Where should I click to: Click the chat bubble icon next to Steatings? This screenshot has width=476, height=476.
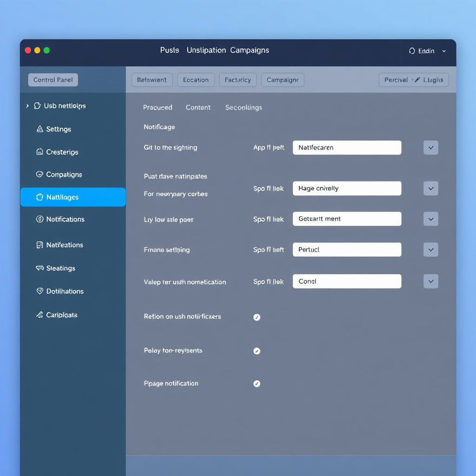point(40,268)
